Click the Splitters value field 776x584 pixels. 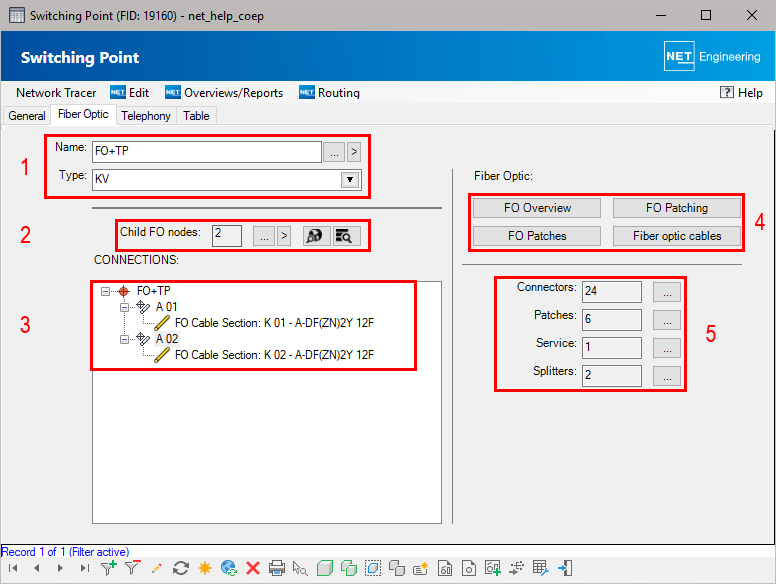coord(612,376)
